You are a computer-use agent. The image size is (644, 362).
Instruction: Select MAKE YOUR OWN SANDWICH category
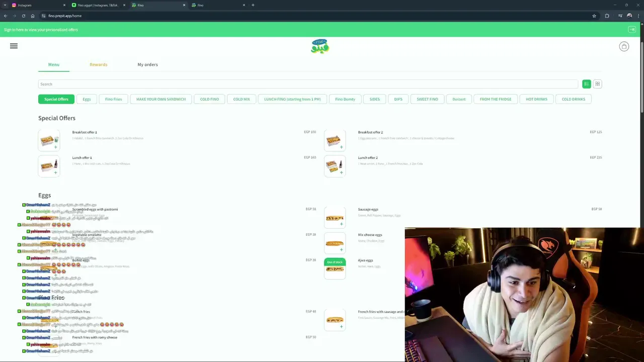click(161, 99)
